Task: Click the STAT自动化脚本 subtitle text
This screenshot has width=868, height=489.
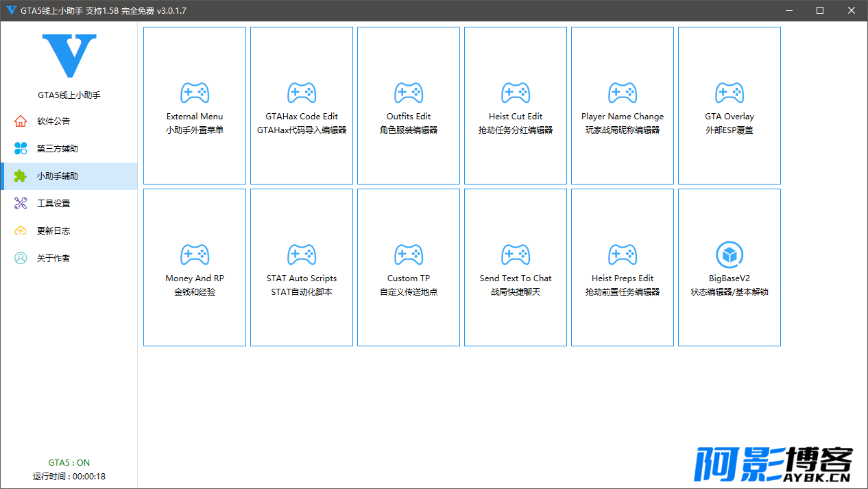Action: [302, 292]
